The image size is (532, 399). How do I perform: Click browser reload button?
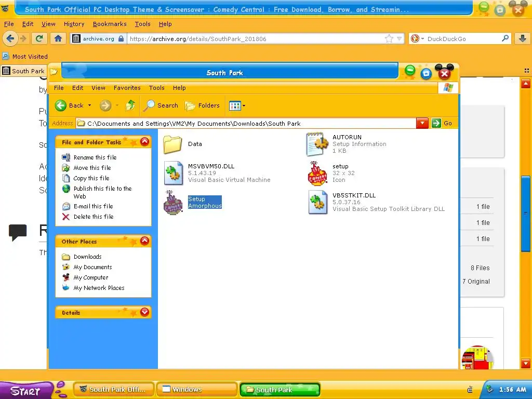pos(39,38)
